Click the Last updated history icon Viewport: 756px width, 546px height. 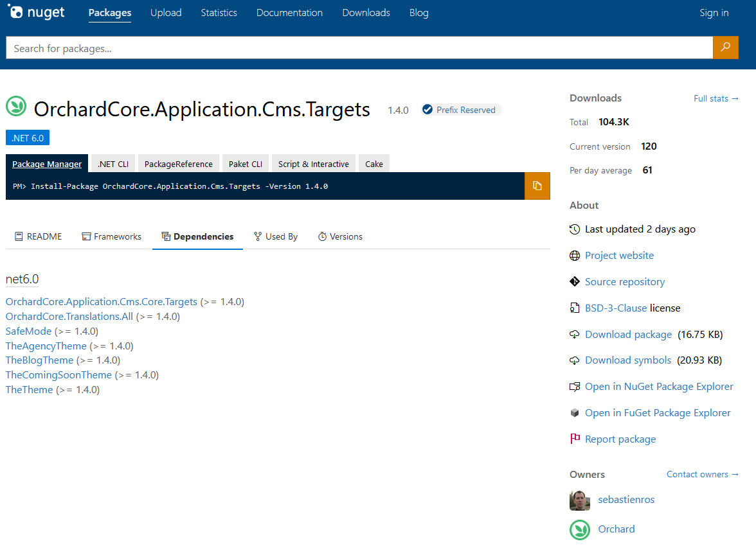coord(574,229)
